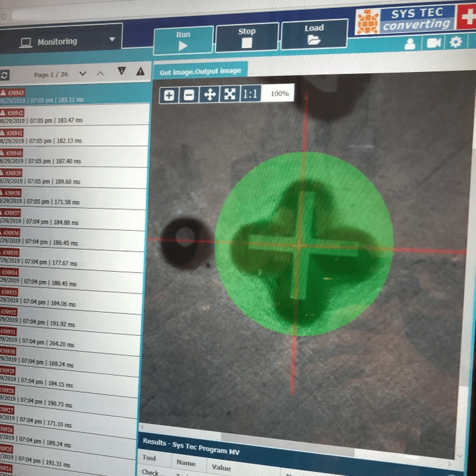Click the 100% zoom level field
This screenshot has width=476, height=476.
pos(279,94)
